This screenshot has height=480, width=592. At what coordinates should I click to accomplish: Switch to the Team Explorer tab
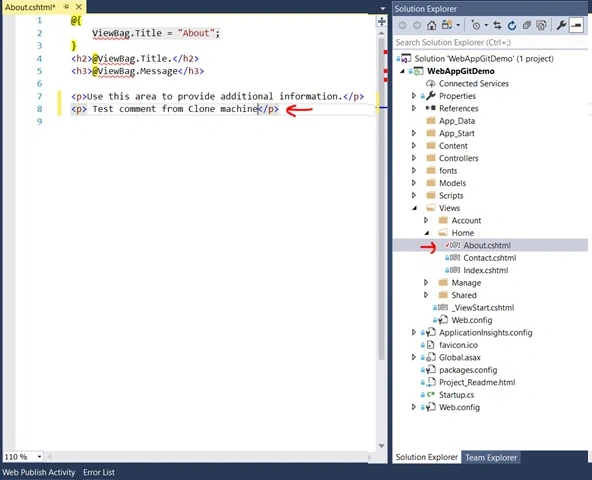click(491, 457)
